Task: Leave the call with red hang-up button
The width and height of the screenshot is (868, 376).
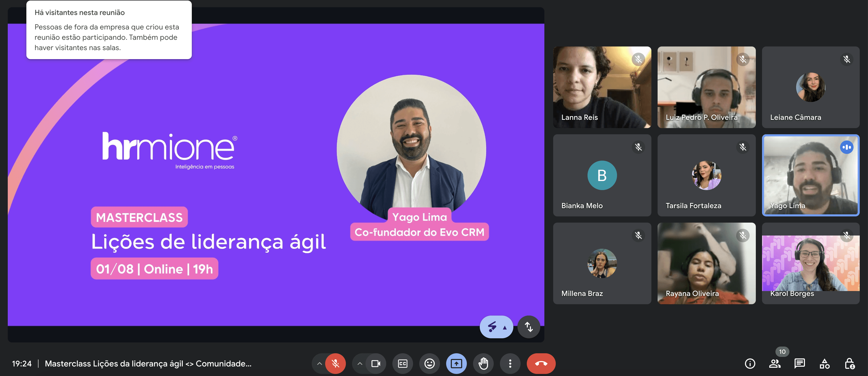Action: [x=541, y=364]
